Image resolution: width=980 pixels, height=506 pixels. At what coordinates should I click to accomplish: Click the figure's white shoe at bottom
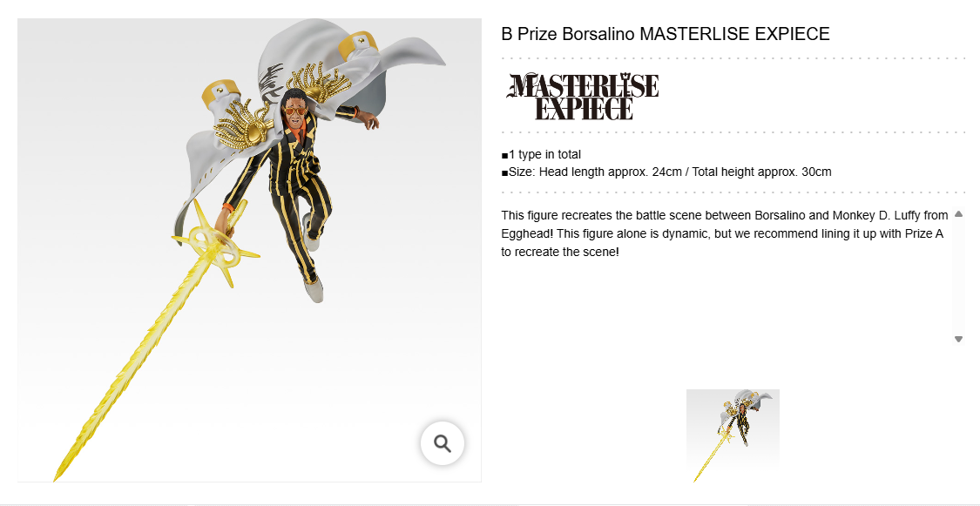314,290
